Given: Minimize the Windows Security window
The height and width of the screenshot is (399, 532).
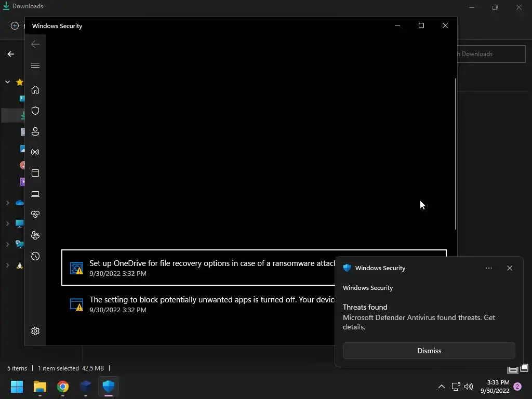Looking at the screenshot, I should [x=397, y=25].
